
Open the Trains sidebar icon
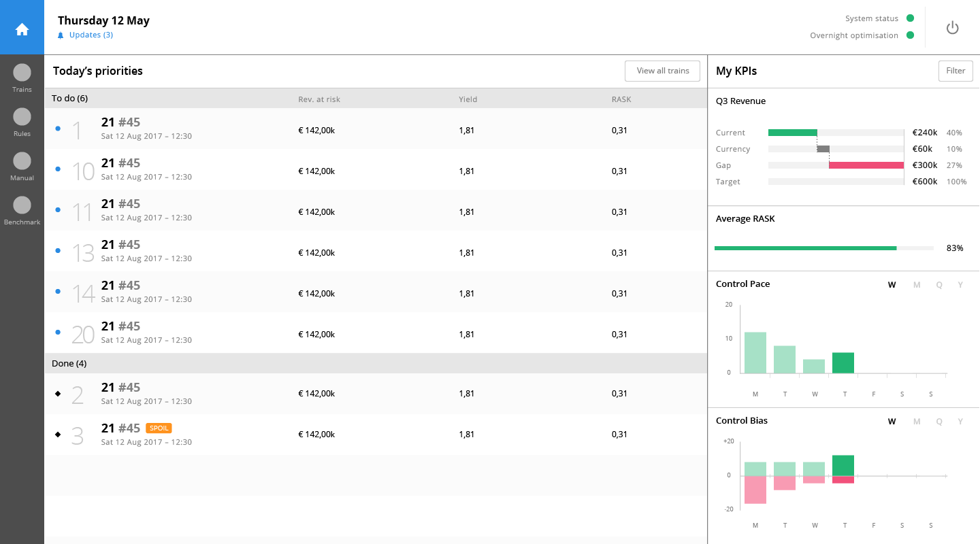click(x=22, y=72)
